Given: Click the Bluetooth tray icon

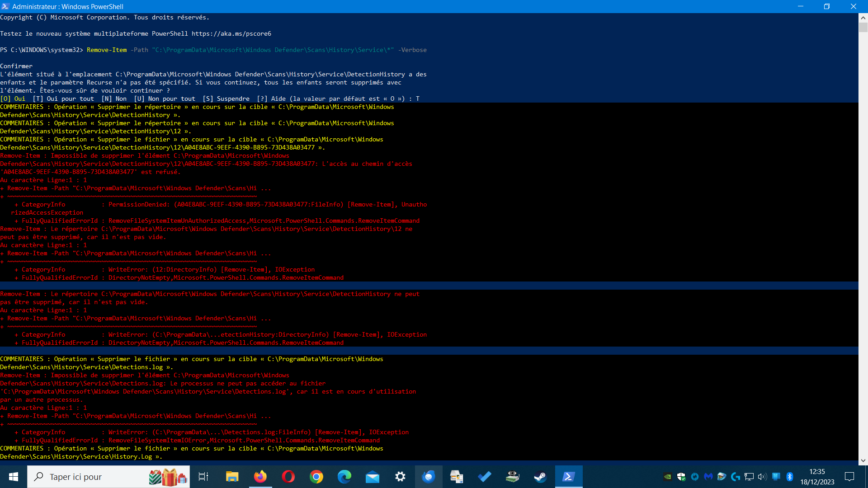Looking at the screenshot, I should 790,477.
